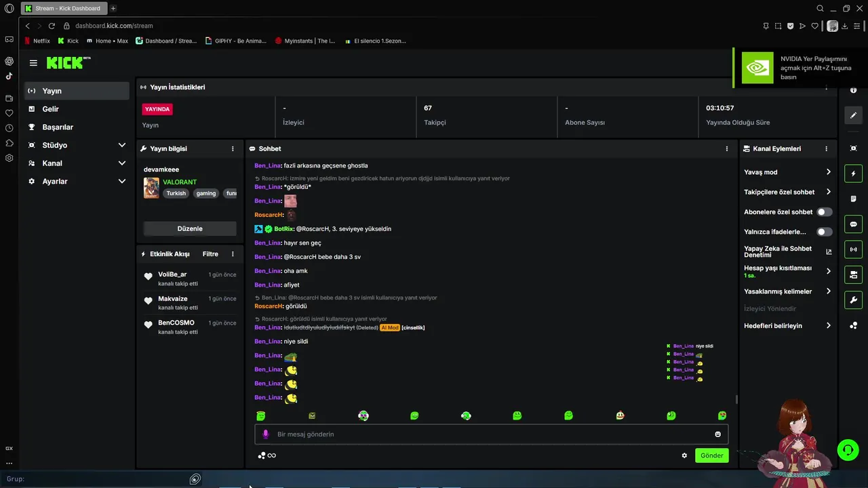This screenshot has width=868, height=488.
Task: Click the document note icon on right rail
Action: [x=853, y=199]
